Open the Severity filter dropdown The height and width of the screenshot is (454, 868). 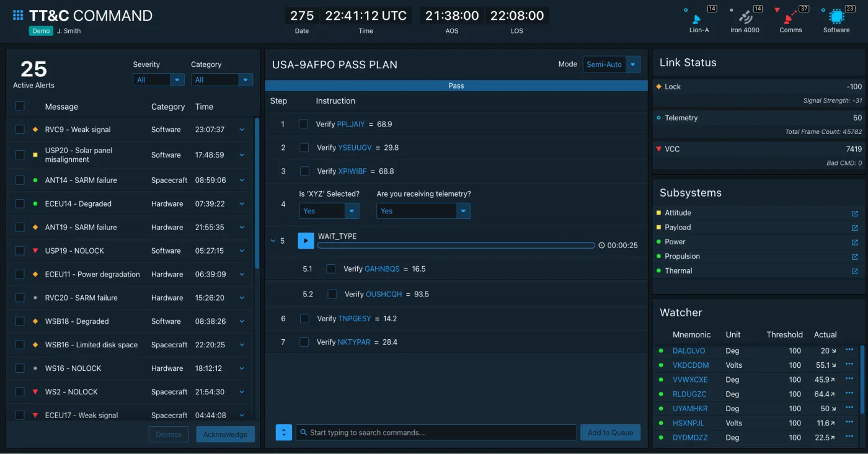[158, 79]
